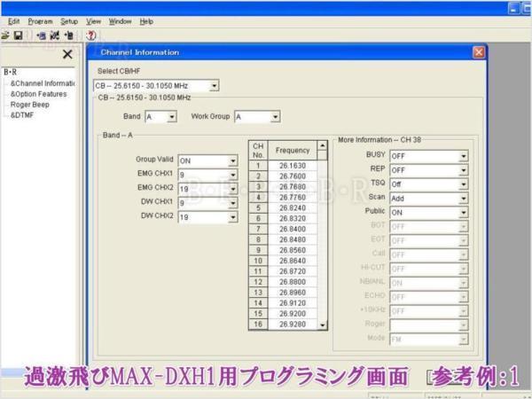This screenshot has height=399, width=532.
Task: Open the Window menu
Action: pyautogui.click(x=120, y=21)
